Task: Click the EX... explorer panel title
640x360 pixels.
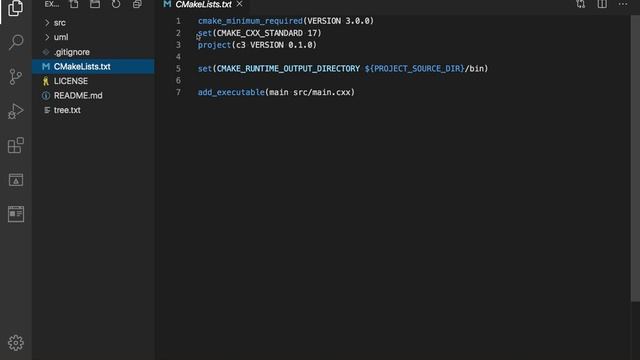Action: coord(52,4)
